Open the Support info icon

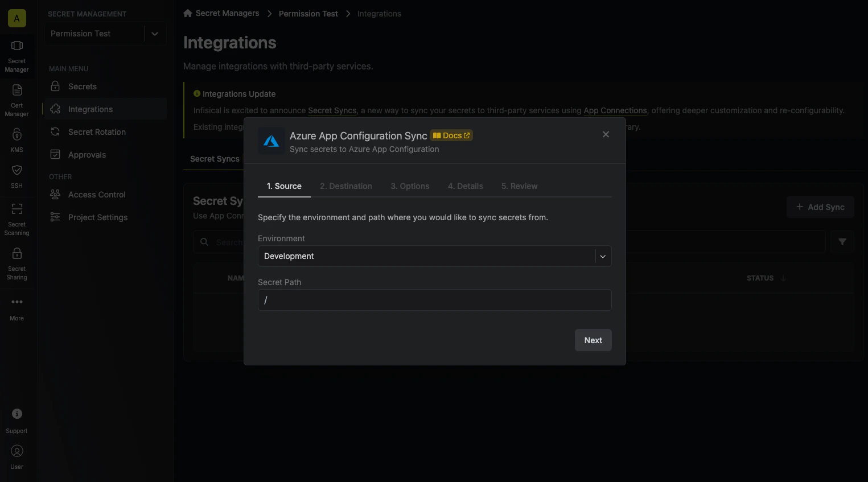17,414
